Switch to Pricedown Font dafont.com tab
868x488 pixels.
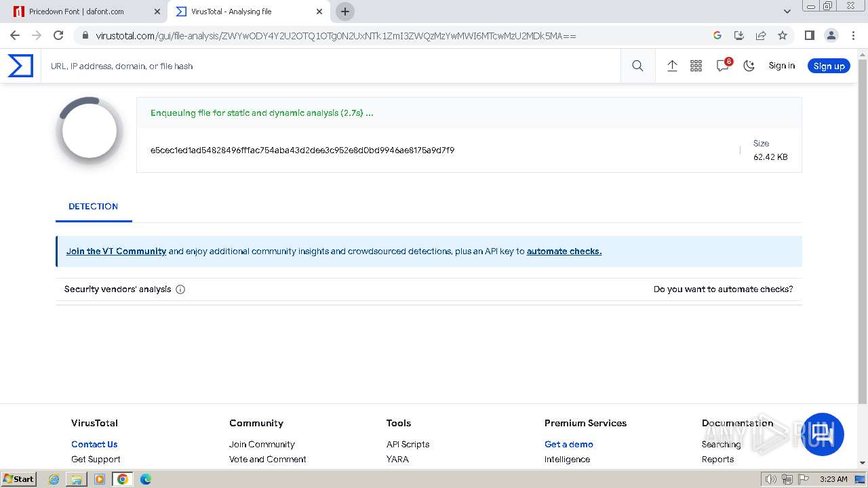[x=85, y=12]
